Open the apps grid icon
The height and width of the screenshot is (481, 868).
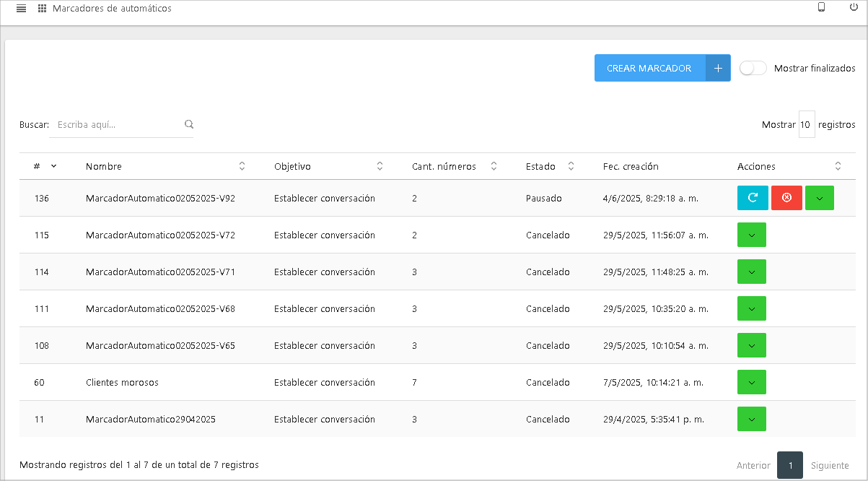coord(42,9)
